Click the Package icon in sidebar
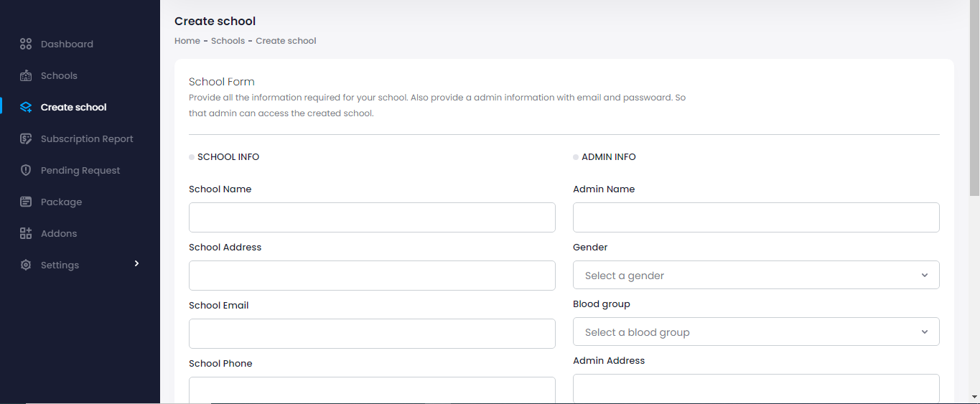 pyautogui.click(x=26, y=202)
